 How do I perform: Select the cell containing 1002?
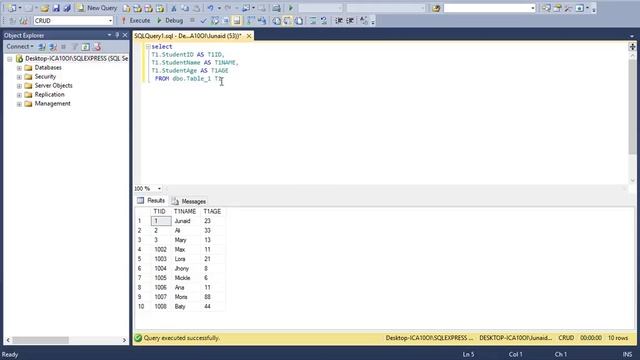point(161,249)
